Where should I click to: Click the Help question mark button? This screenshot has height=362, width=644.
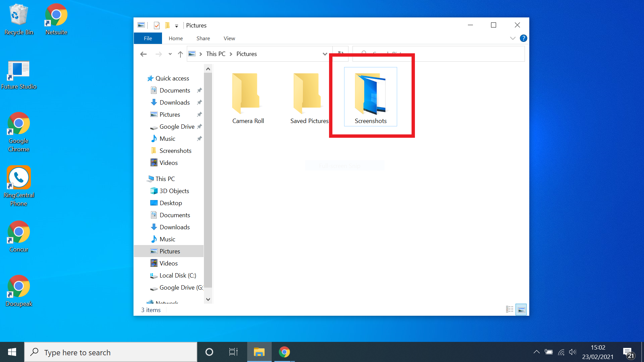[524, 38]
